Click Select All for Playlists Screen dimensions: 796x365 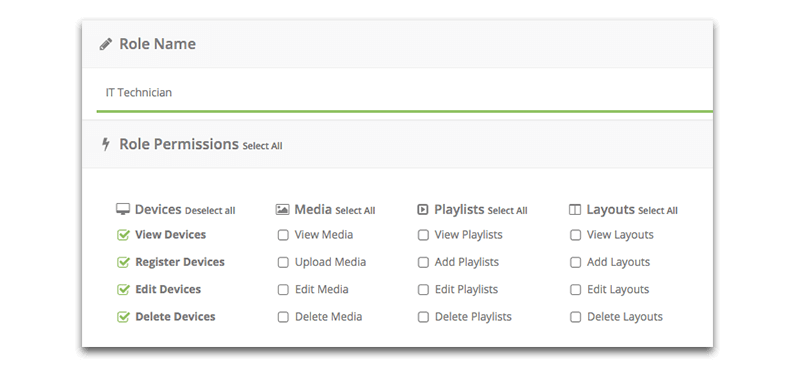(x=508, y=211)
